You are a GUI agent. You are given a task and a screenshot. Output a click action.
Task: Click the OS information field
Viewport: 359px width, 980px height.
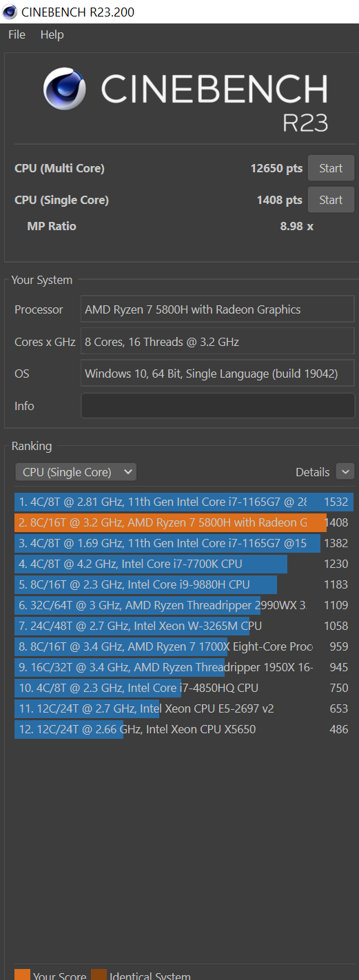pyautogui.click(x=218, y=374)
